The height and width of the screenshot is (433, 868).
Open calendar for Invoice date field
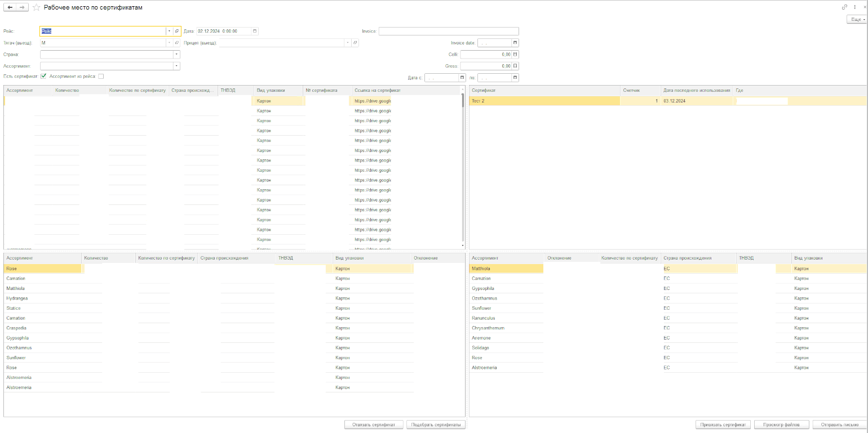[515, 43]
